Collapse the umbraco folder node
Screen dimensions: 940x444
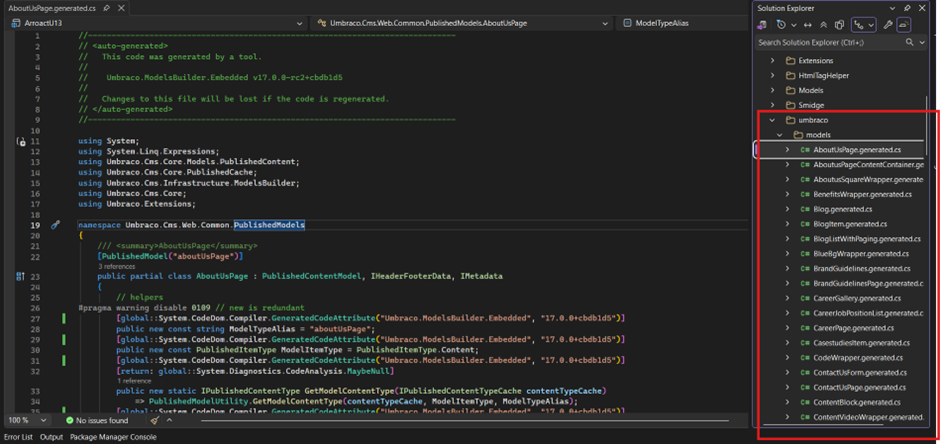772,120
